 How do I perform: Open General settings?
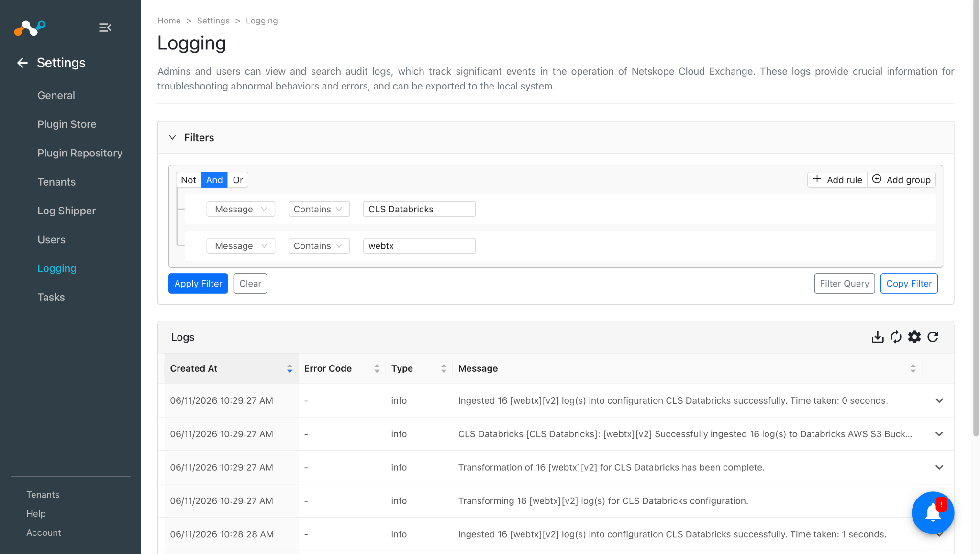(x=56, y=95)
